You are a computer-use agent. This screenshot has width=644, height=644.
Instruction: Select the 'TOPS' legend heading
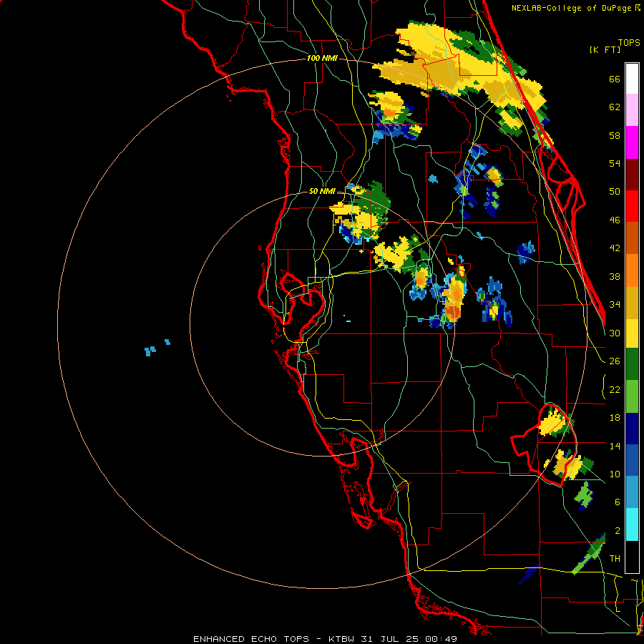629,42
